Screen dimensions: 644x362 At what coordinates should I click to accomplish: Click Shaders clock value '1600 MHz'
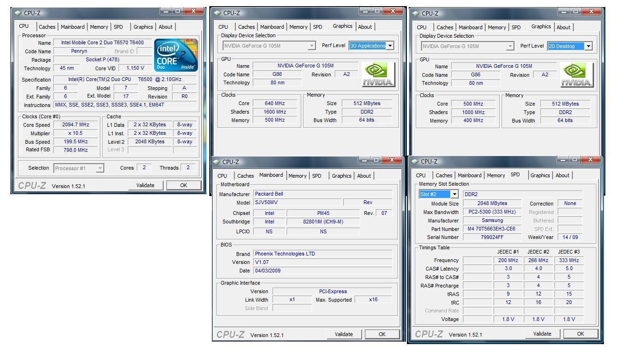tap(275, 112)
